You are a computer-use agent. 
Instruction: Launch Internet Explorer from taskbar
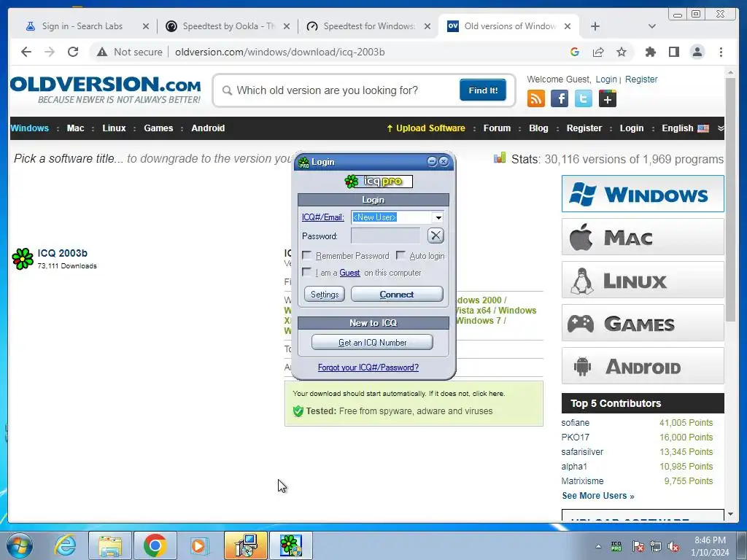coord(65,545)
